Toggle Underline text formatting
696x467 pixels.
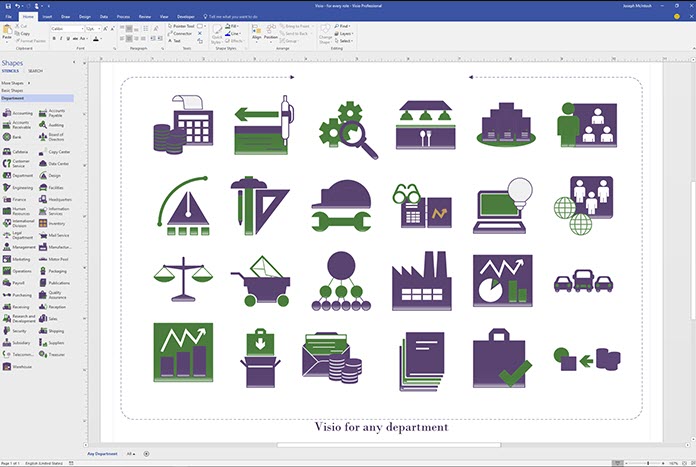68,39
